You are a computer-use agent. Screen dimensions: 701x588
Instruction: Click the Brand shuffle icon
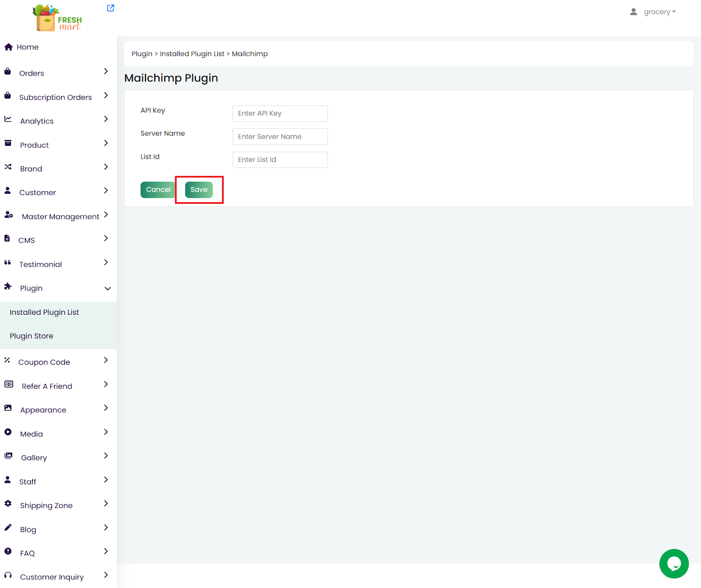(x=8, y=167)
